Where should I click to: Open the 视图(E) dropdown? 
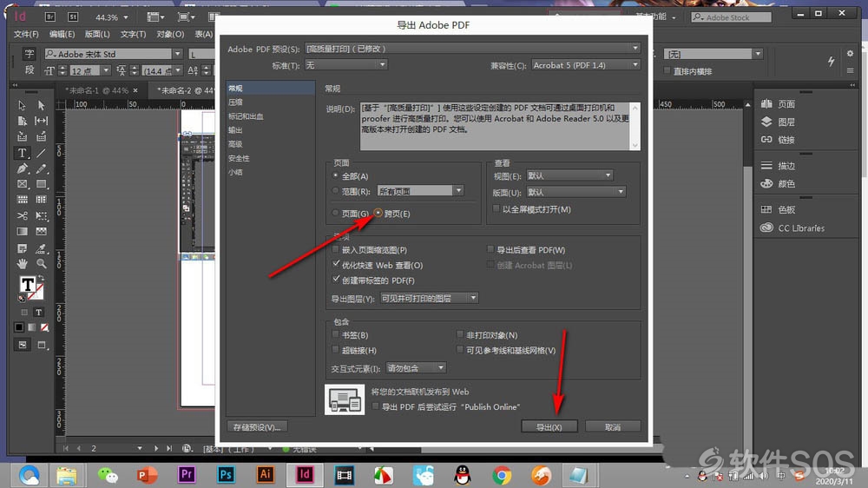pos(569,175)
